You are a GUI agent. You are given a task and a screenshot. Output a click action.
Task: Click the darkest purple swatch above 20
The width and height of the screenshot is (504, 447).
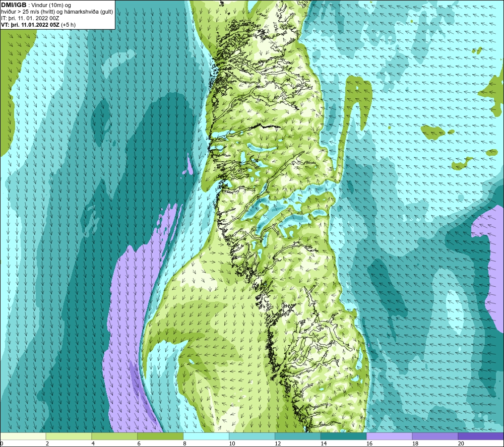point(481,436)
